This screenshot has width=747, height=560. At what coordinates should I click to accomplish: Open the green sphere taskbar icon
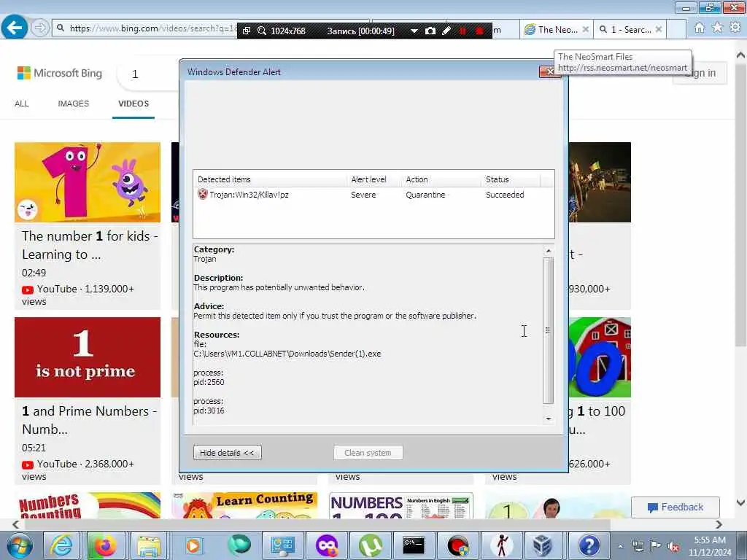pos(239,545)
